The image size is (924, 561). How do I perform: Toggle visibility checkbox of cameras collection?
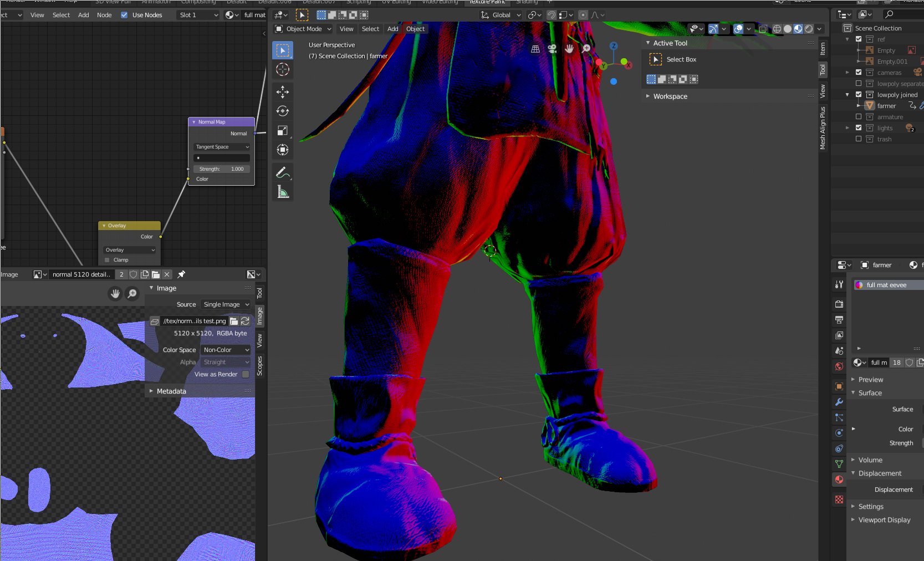[x=859, y=73]
